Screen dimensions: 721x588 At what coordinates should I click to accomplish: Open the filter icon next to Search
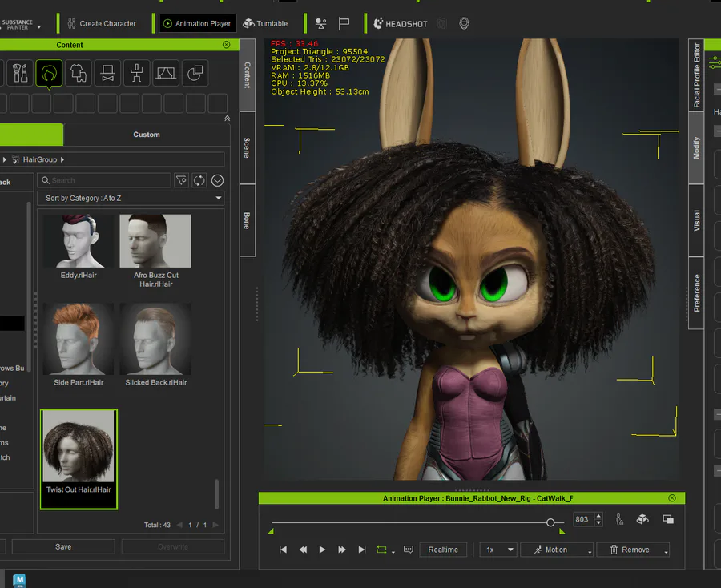click(182, 180)
